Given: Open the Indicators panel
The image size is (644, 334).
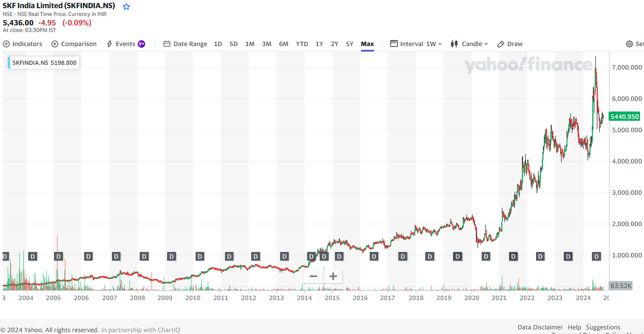Looking at the screenshot, I should point(23,44).
